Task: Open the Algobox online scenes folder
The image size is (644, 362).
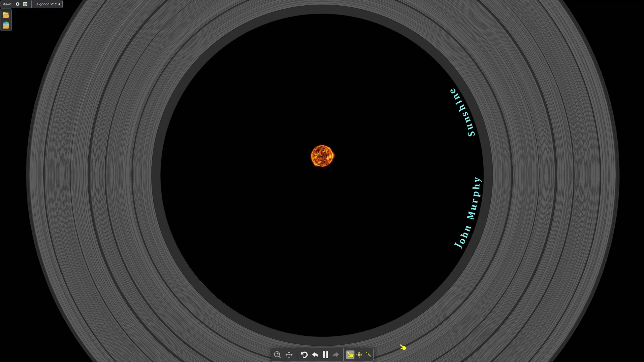Action: (6, 25)
